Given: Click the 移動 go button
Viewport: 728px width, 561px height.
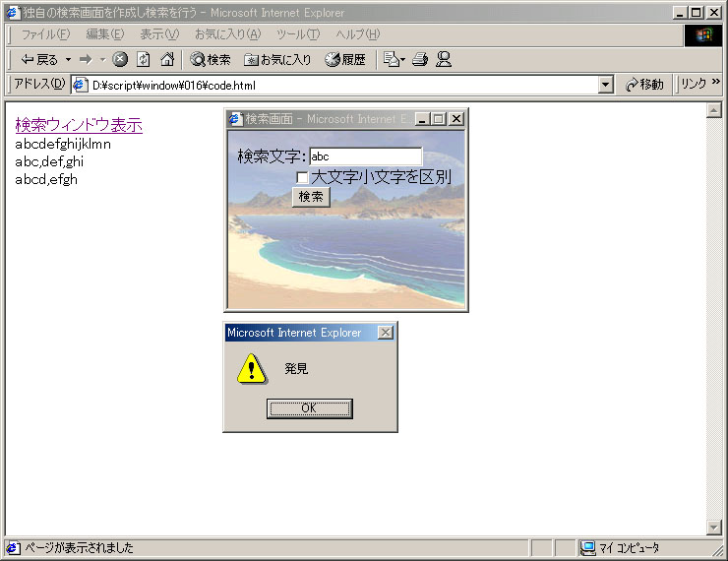Looking at the screenshot, I should tap(645, 85).
